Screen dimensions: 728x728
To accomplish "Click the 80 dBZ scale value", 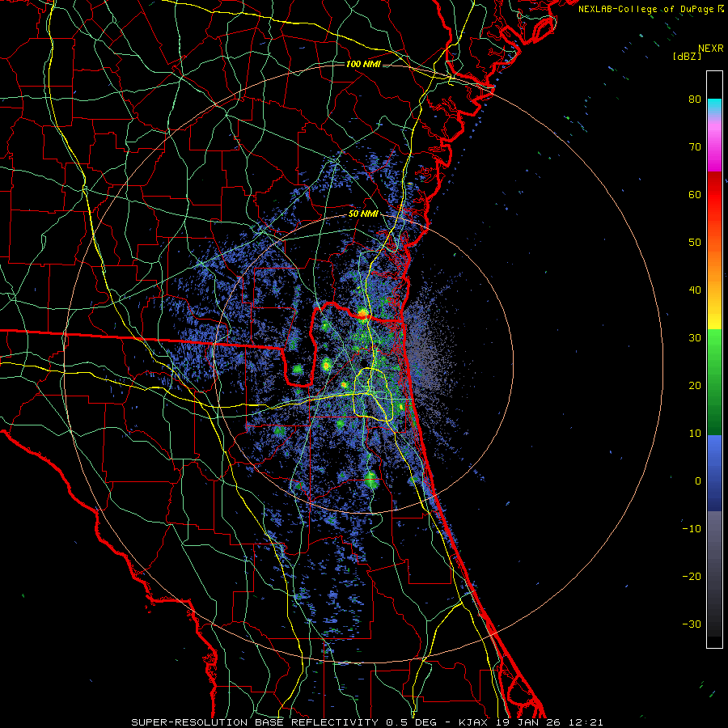I will [x=695, y=99].
